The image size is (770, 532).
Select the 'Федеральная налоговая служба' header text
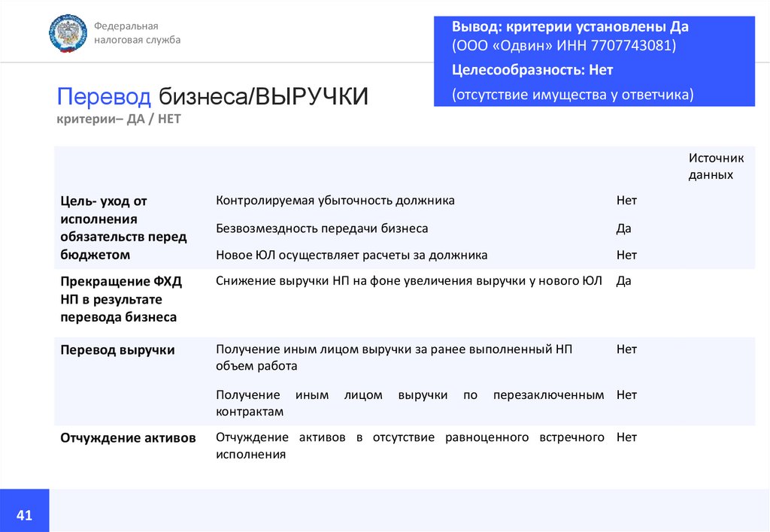coord(137,33)
